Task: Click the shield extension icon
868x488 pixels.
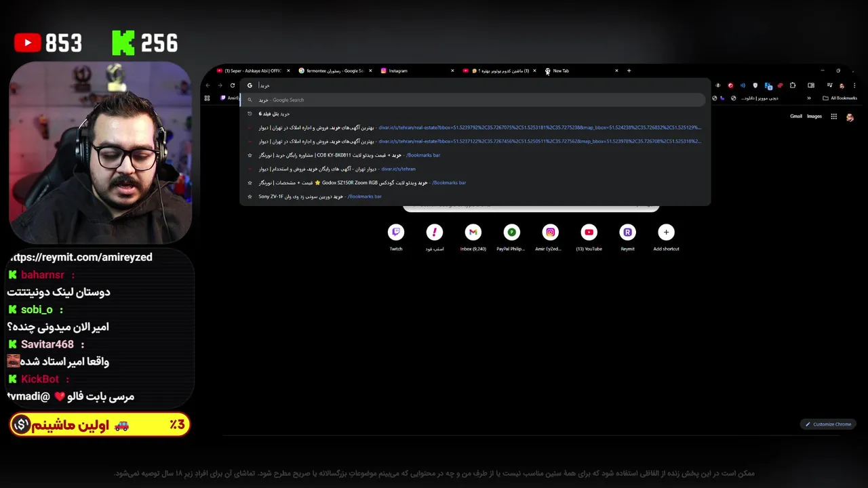Action: (755, 85)
